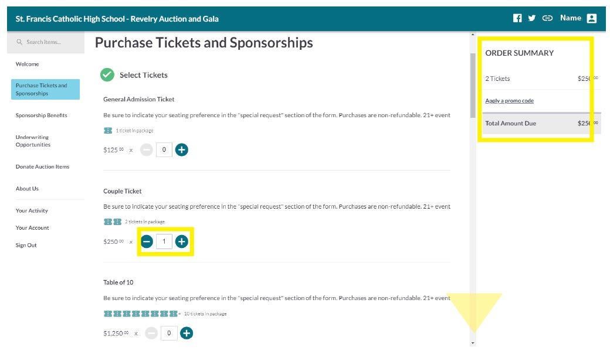Open Underwriting Opportunities
Viewport: 610px width, 364px height.
tap(33, 141)
